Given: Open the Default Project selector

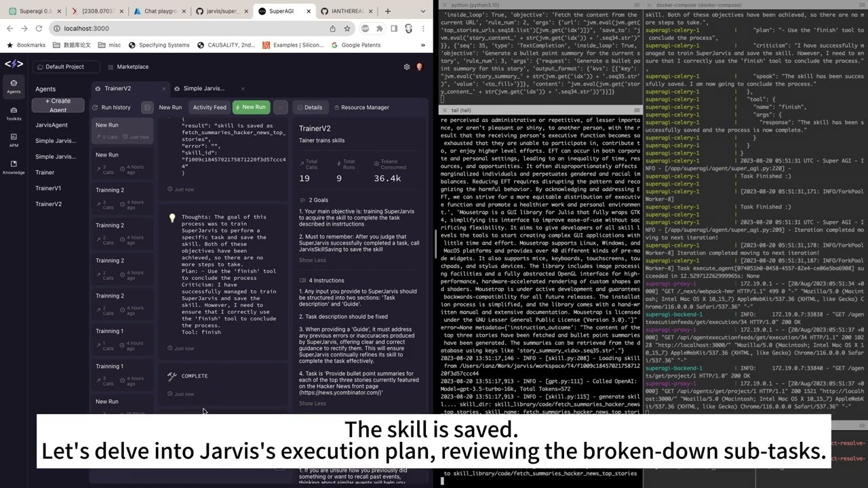Looking at the screenshot, I should point(65,67).
